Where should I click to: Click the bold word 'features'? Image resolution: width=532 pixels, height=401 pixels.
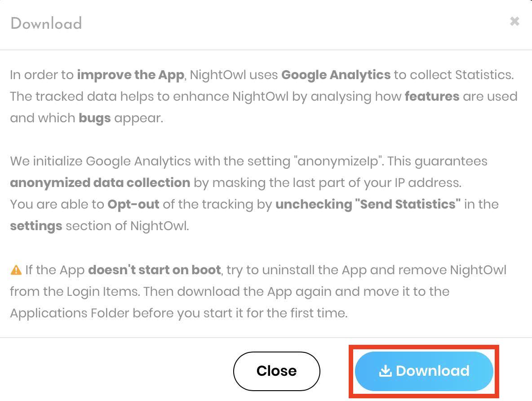[432, 97]
